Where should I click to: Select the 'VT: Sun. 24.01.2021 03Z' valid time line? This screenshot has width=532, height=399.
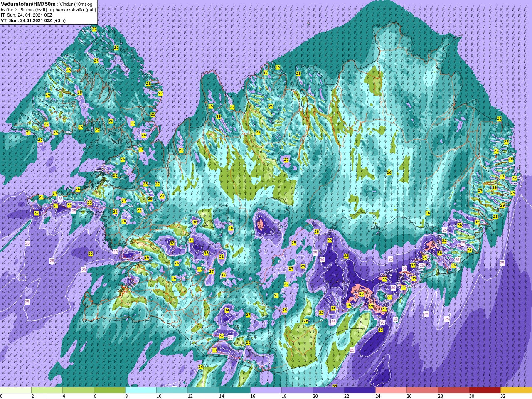pos(26,20)
